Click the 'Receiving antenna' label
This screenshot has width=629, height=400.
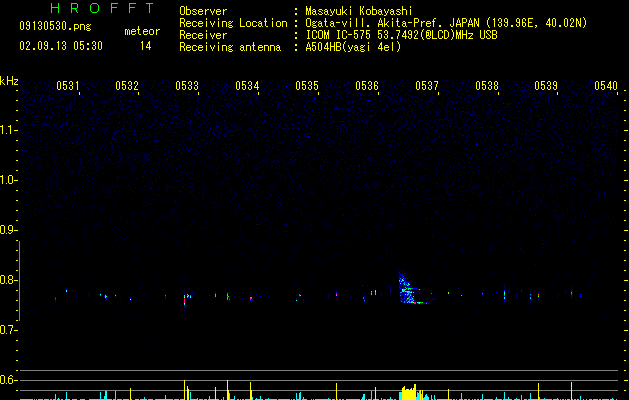pyautogui.click(x=230, y=47)
